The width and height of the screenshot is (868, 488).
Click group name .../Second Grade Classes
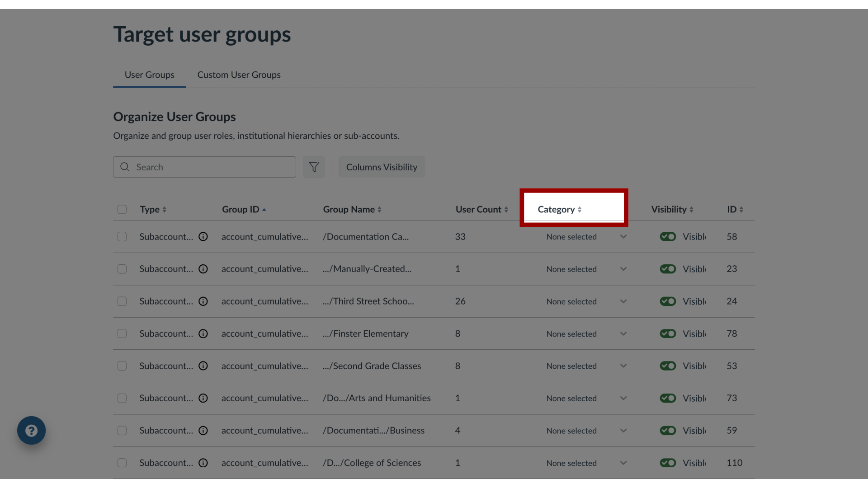(x=372, y=366)
